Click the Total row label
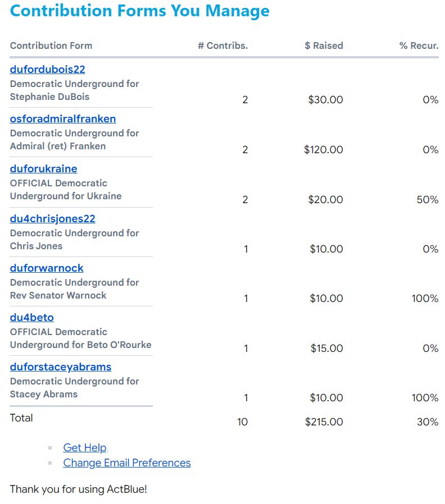 [x=21, y=418]
